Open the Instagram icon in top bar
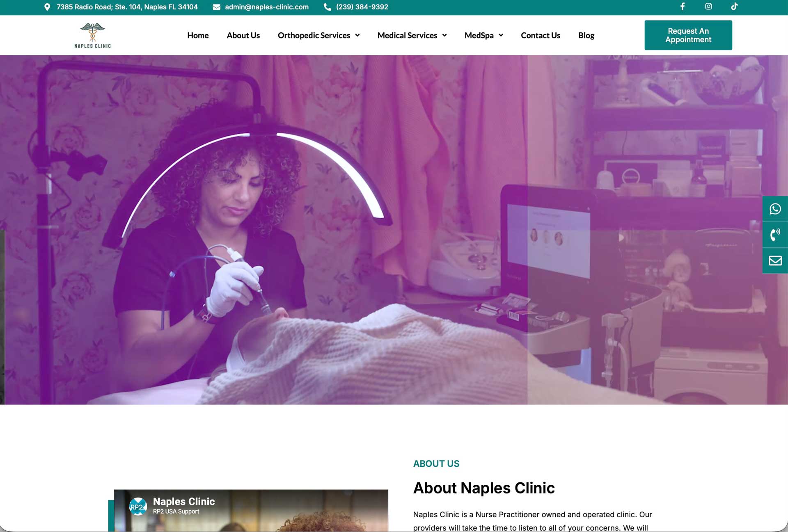 coord(708,7)
